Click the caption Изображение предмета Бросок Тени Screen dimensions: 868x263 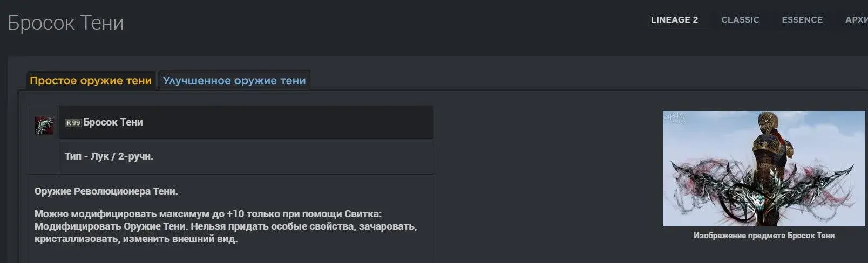[764, 236]
